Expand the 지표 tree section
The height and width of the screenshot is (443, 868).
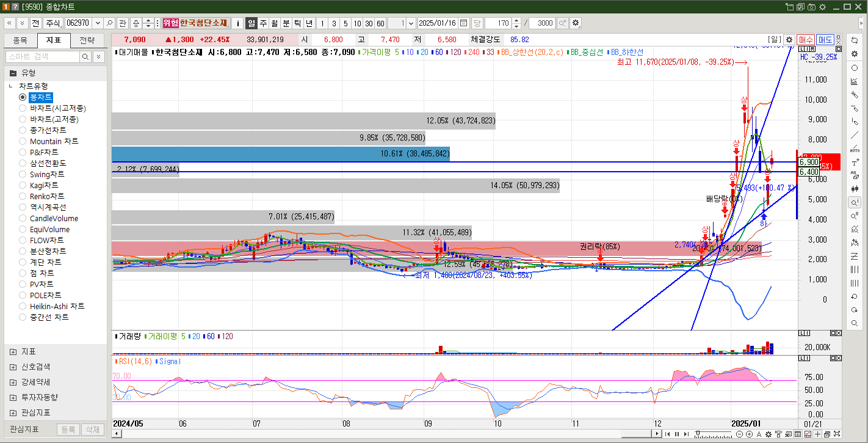[13, 351]
